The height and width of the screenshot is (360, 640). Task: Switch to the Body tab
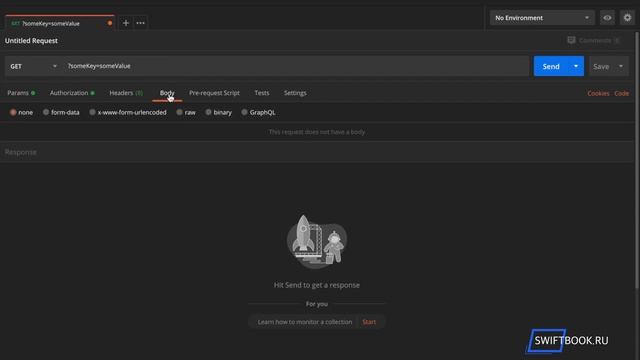[x=167, y=93]
